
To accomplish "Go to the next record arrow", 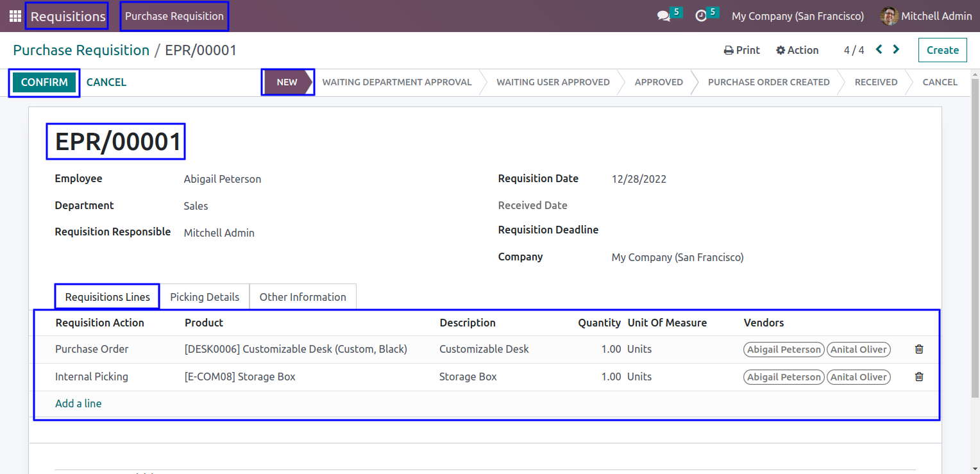I will coord(896,49).
